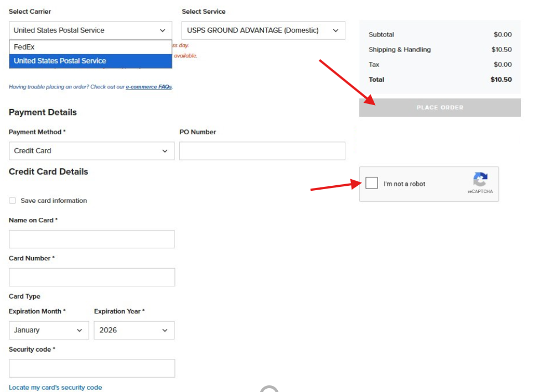
Task: Click the Tax label in summary
Action: click(x=374, y=65)
